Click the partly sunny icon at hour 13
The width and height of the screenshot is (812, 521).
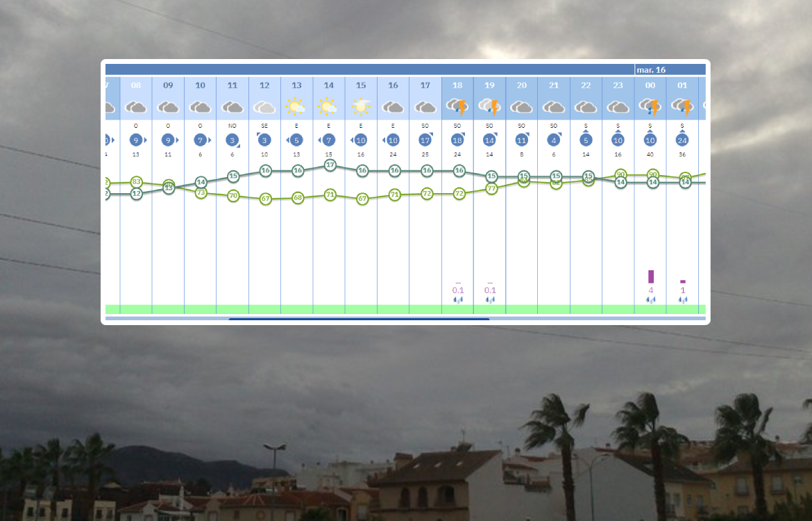(x=296, y=107)
